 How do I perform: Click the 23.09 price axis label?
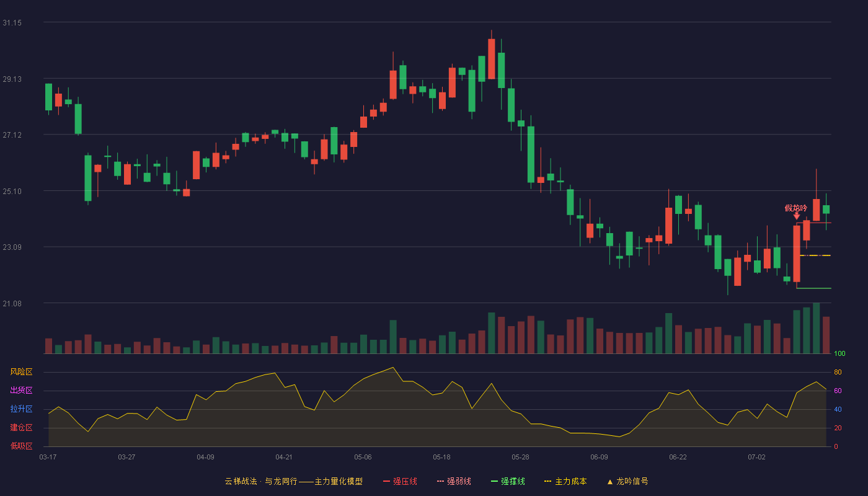coord(12,247)
